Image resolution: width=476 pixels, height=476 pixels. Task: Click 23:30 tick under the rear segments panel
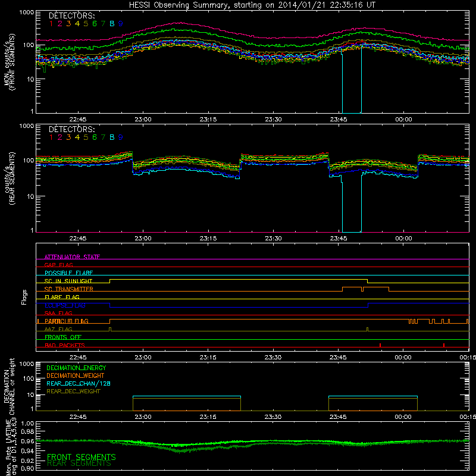click(x=273, y=239)
